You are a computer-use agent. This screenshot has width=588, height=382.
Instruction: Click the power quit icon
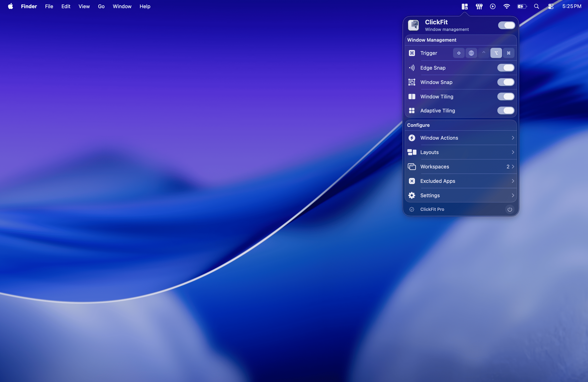(x=509, y=209)
